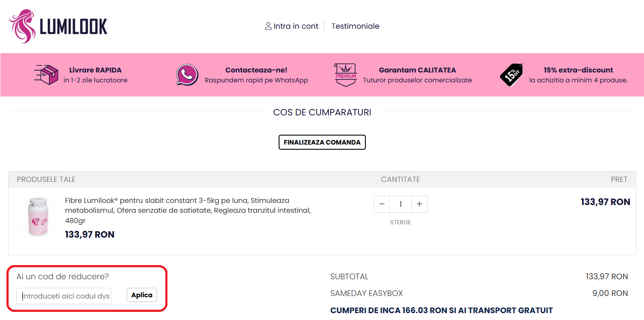Viewport: 644px width, 320px height.
Task: Click the SUBTOTAL price amount
Action: (607, 276)
